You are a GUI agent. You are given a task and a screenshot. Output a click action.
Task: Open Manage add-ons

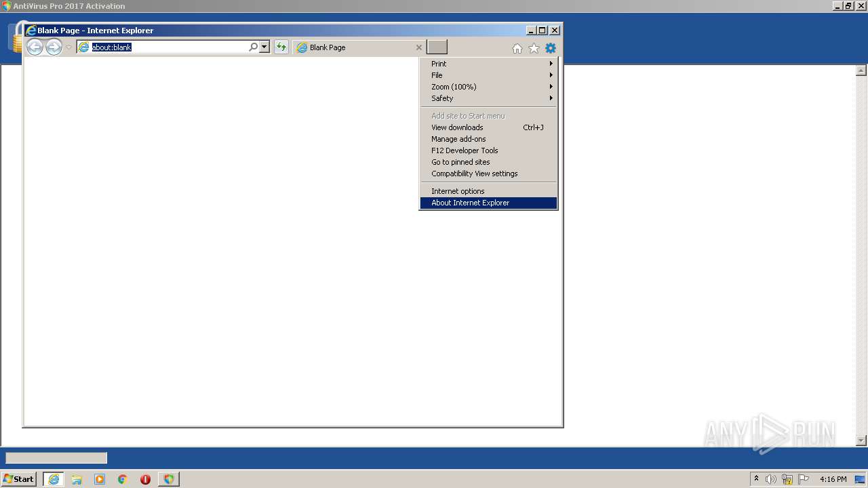(x=489, y=139)
